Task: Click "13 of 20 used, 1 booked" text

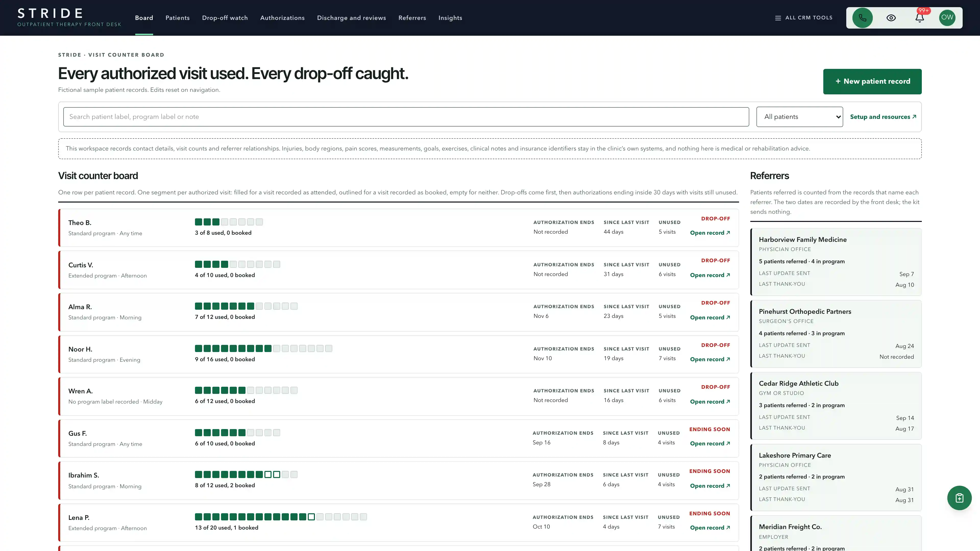Action: pyautogui.click(x=226, y=528)
